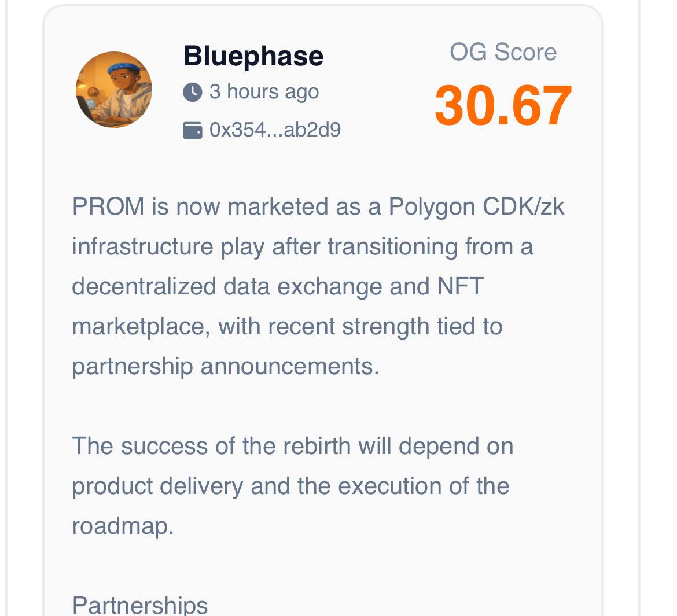Click the "Polygon CDK/zk" text
Viewport: 677px width, 616px height.
click(476, 206)
